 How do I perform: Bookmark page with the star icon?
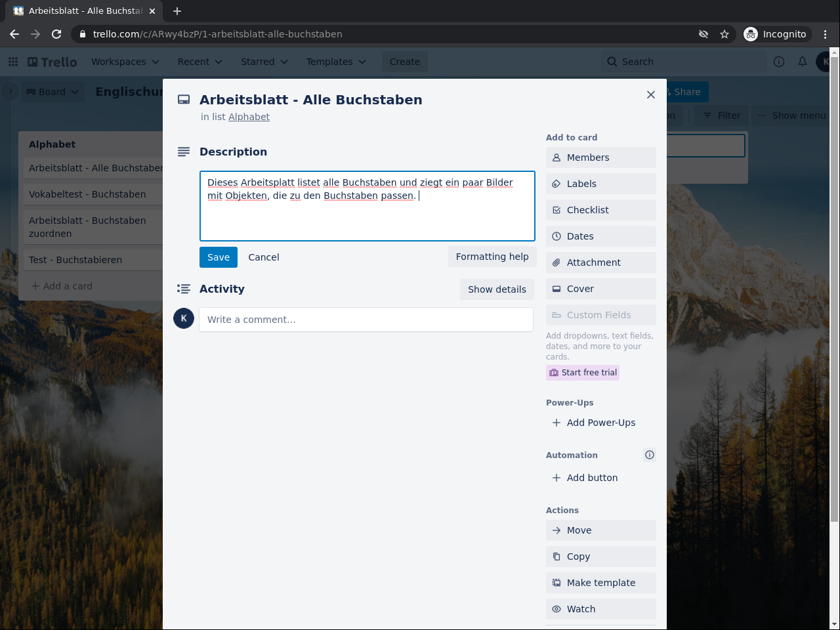[x=724, y=34]
